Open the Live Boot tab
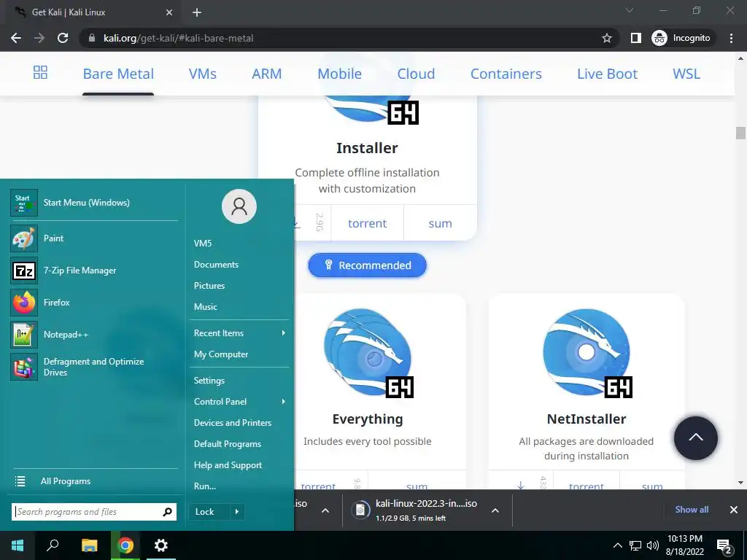Screen dimensions: 747x560 607,74
